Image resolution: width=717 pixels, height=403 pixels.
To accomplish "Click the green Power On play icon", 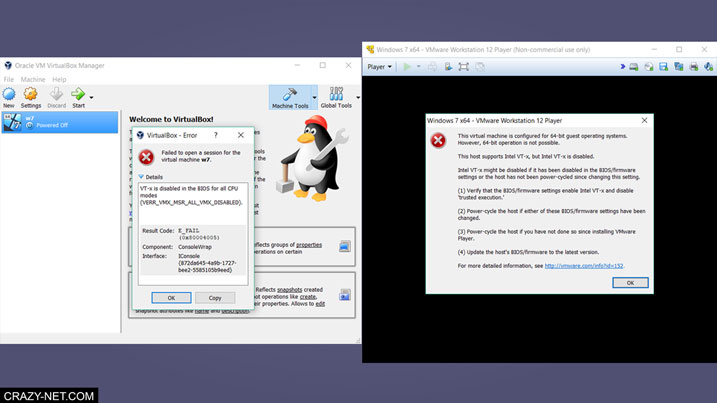I will [407, 67].
